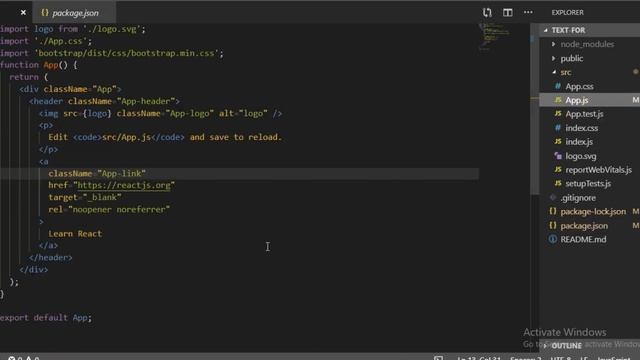Click the JavaScript language mode status item
The width and height of the screenshot is (640, 360).
click(613, 358)
